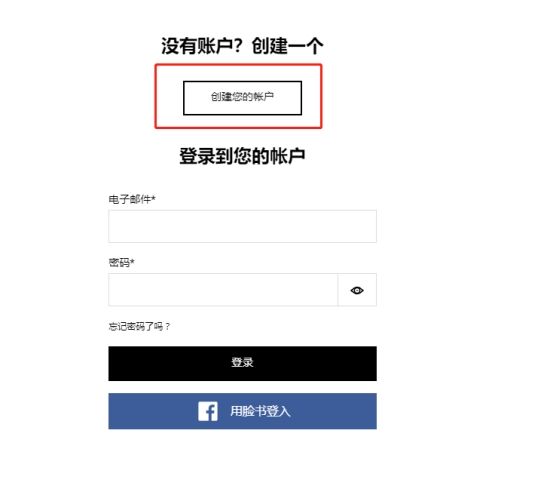Click the 电子邮件* field label

click(132, 199)
